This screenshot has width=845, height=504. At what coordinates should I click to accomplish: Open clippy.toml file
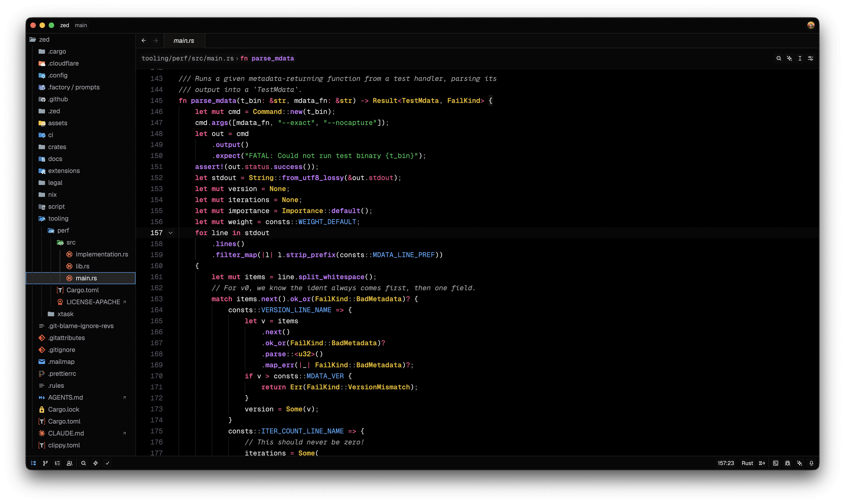(x=81, y=445)
